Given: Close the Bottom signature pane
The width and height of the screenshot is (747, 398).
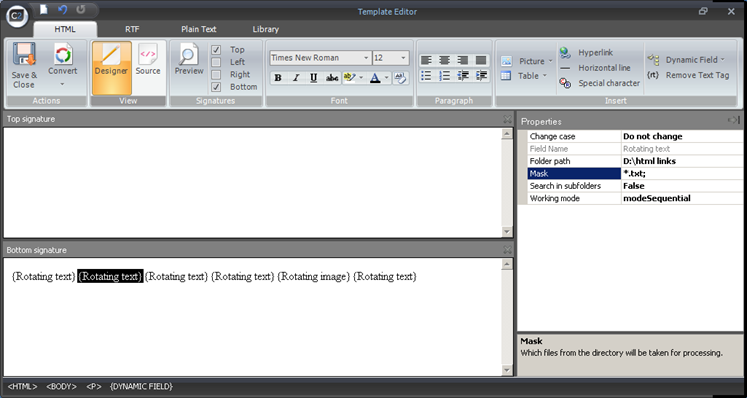Looking at the screenshot, I should point(507,250).
